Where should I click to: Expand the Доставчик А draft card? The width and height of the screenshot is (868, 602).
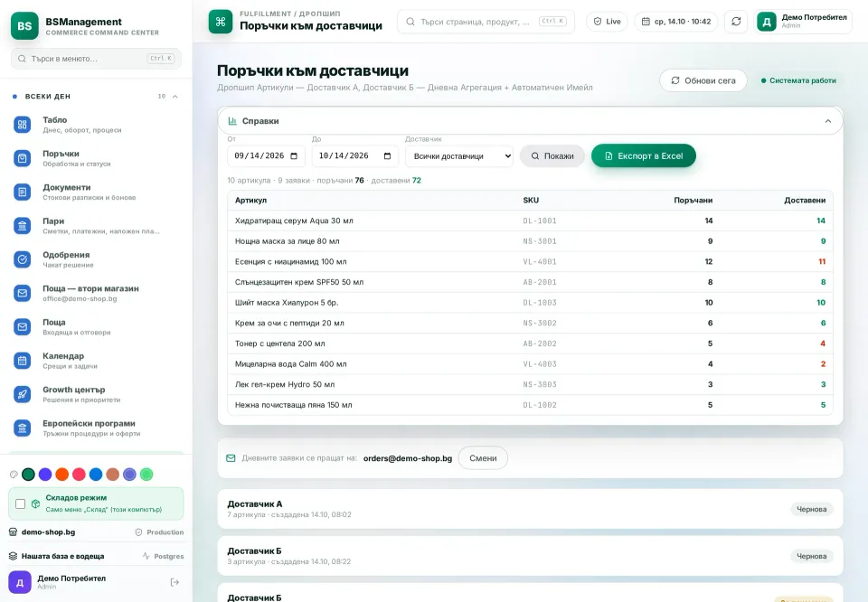point(531,509)
